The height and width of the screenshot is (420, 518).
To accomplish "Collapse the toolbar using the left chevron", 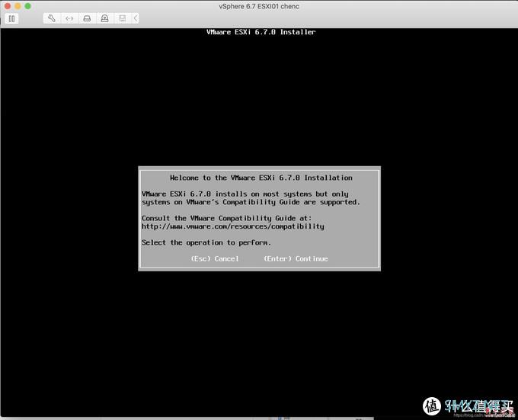I will pos(136,18).
